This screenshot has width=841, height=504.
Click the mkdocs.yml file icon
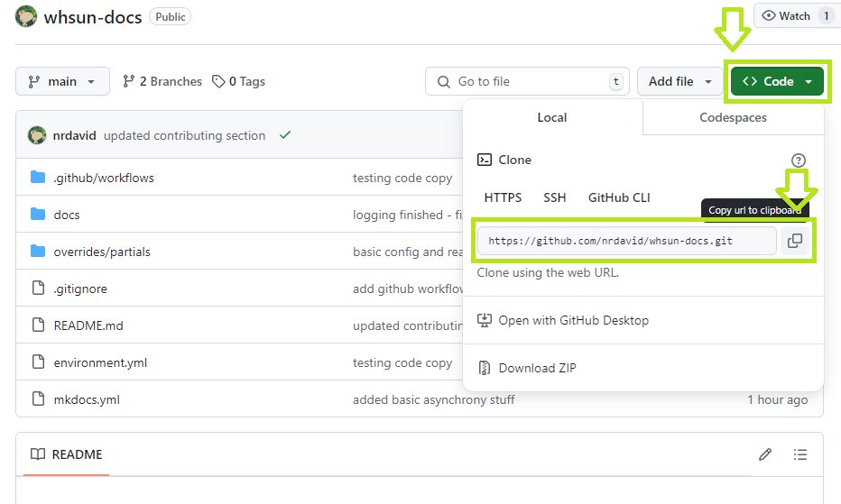(x=38, y=399)
